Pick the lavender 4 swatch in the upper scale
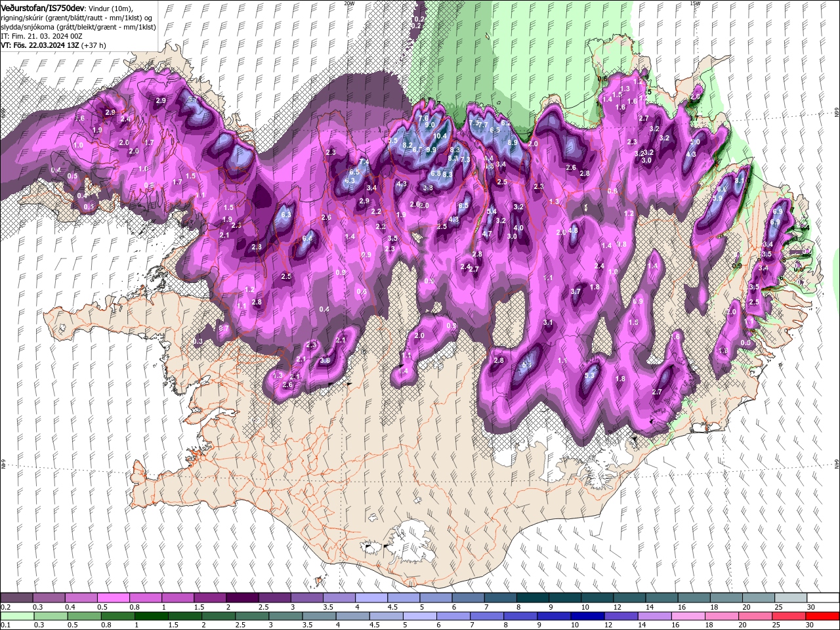This screenshot has width=840, height=630. pyautogui.click(x=371, y=597)
